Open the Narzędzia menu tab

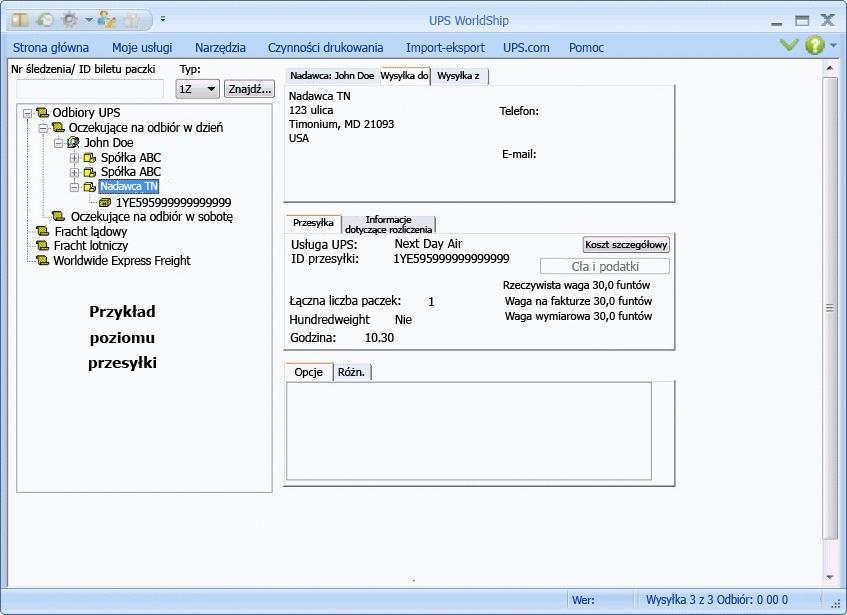point(220,48)
